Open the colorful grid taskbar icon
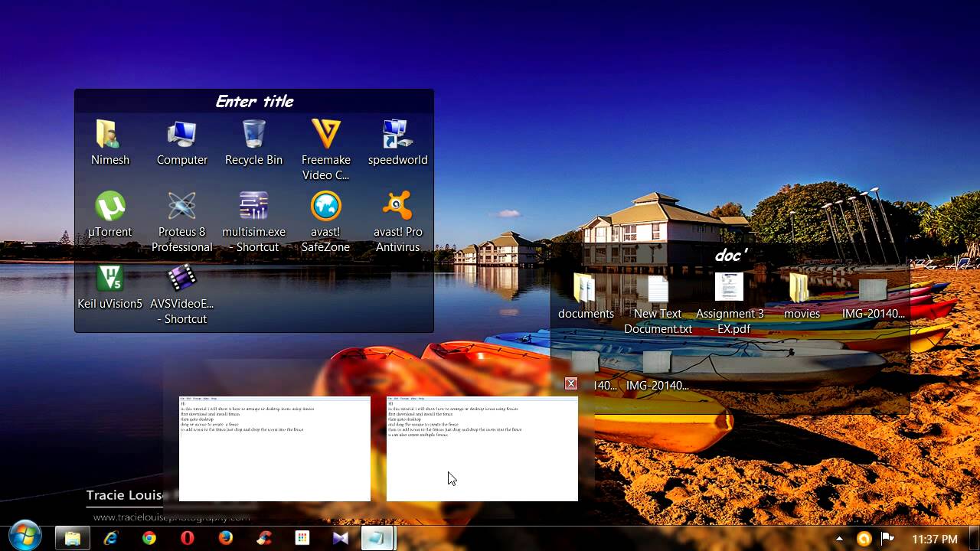The image size is (980, 551). [302, 539]
